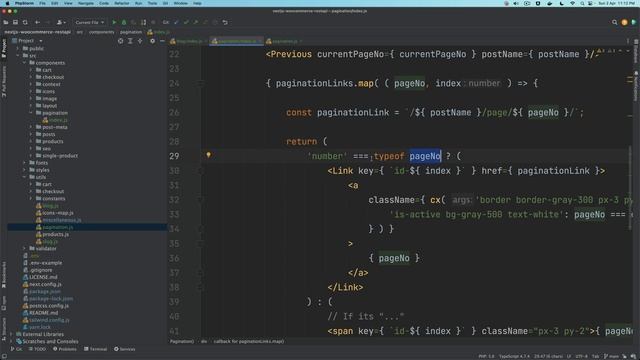This screenshot has height=360, width=640.
Task: Click the Collapse All icon in Project panel
Action: (140, 41)
